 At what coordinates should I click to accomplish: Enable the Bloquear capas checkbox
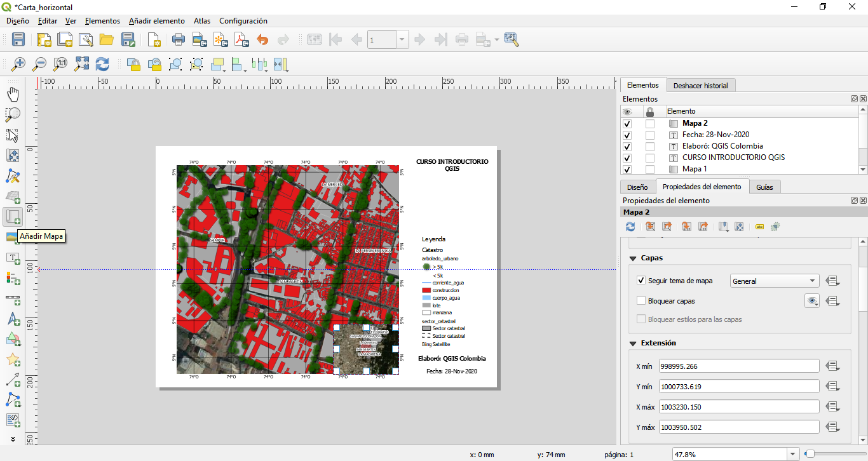tap(641, 301)
